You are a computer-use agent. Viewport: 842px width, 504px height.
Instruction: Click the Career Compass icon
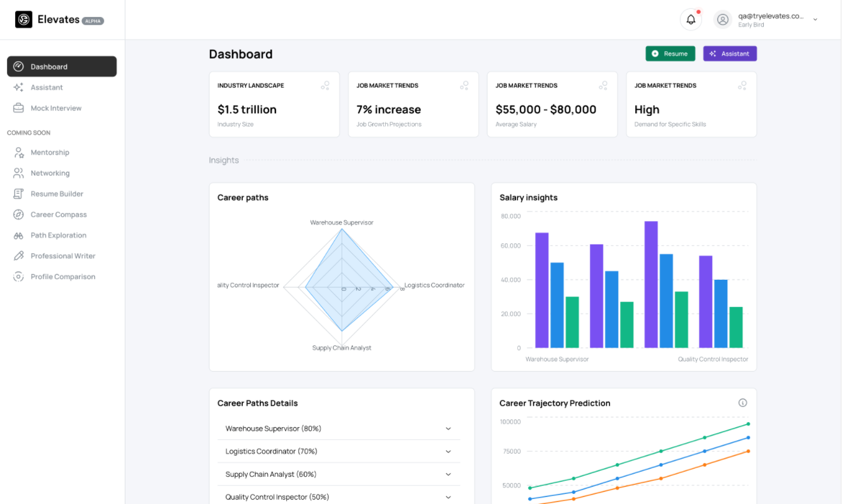[x=18, y=215]
